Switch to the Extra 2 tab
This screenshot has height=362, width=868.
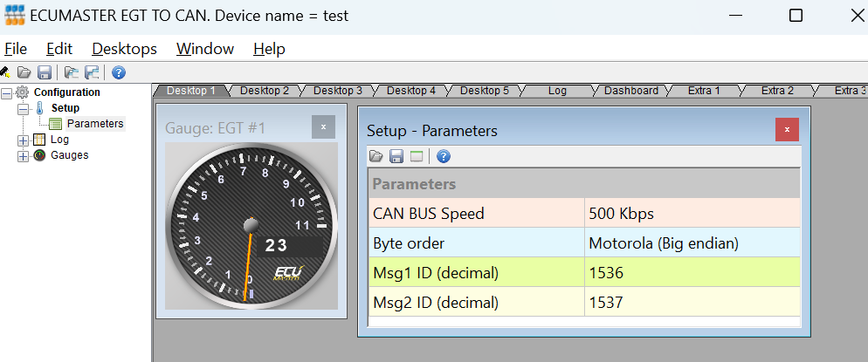coord(777,91)
